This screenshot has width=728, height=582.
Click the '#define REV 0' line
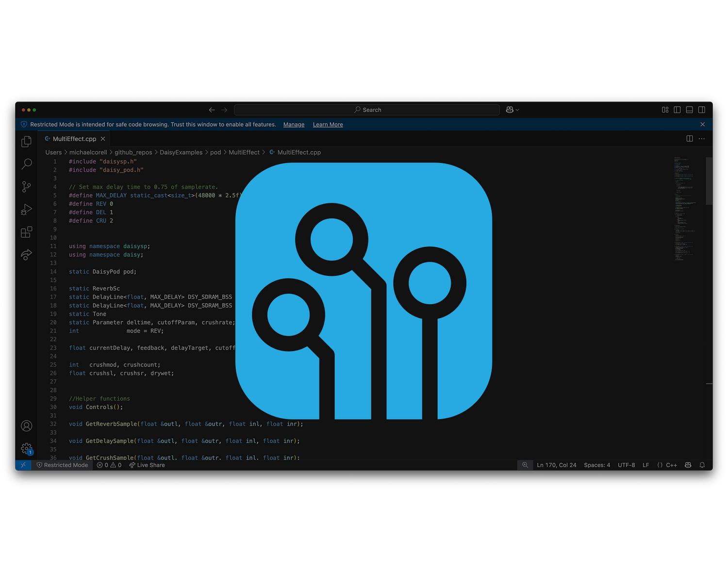click(91, 204)
